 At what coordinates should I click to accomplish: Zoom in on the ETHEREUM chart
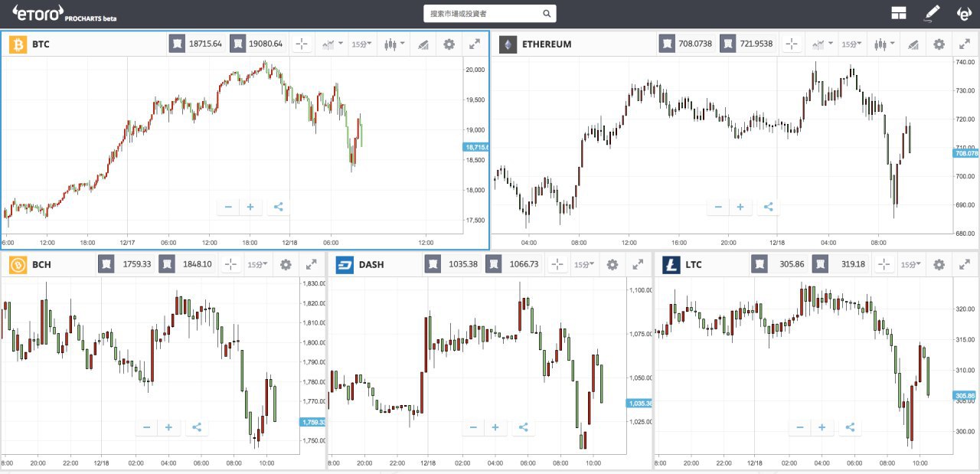740,207
